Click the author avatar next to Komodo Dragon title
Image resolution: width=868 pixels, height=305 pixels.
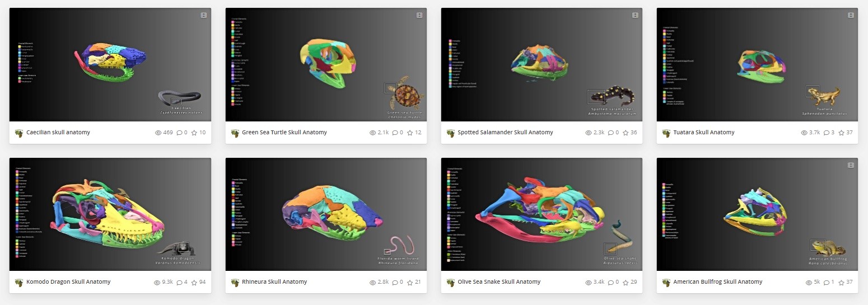pos(19,282)
